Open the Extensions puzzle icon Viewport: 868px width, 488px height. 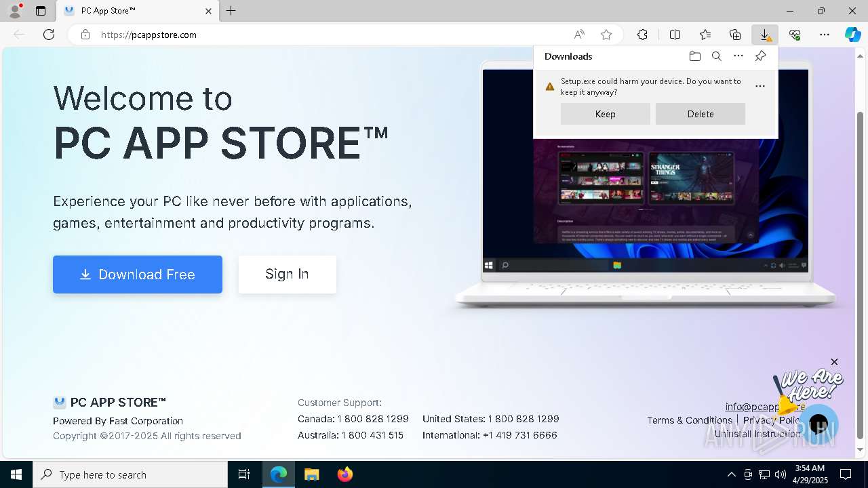pyautogui.click(x=642, y=35)
